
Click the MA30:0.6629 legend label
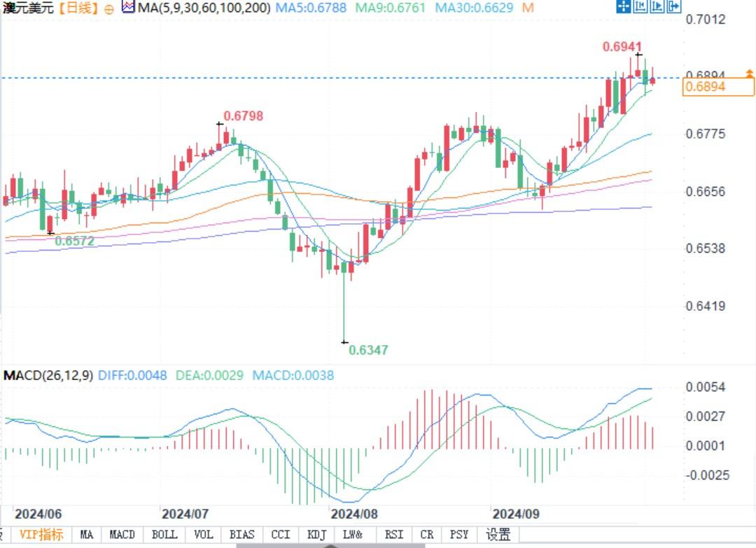474,8
